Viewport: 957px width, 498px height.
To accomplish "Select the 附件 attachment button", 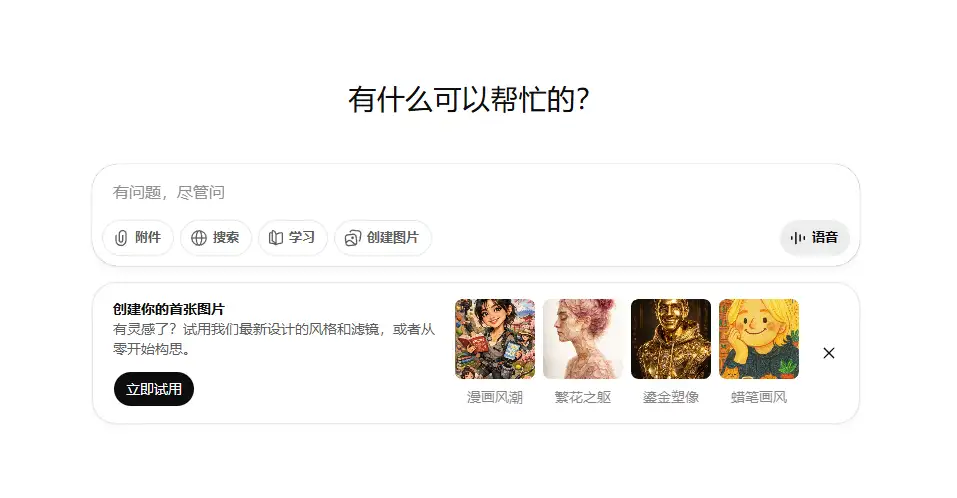I will 138,238.
